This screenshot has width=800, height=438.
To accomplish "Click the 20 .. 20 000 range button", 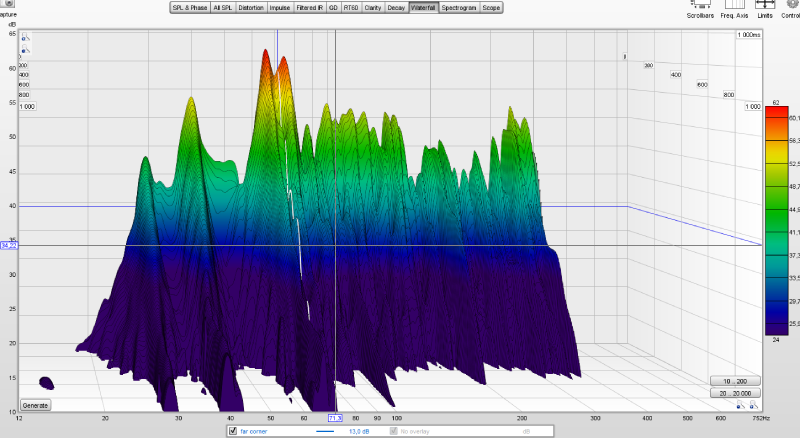I will click(x=734, y=395).
